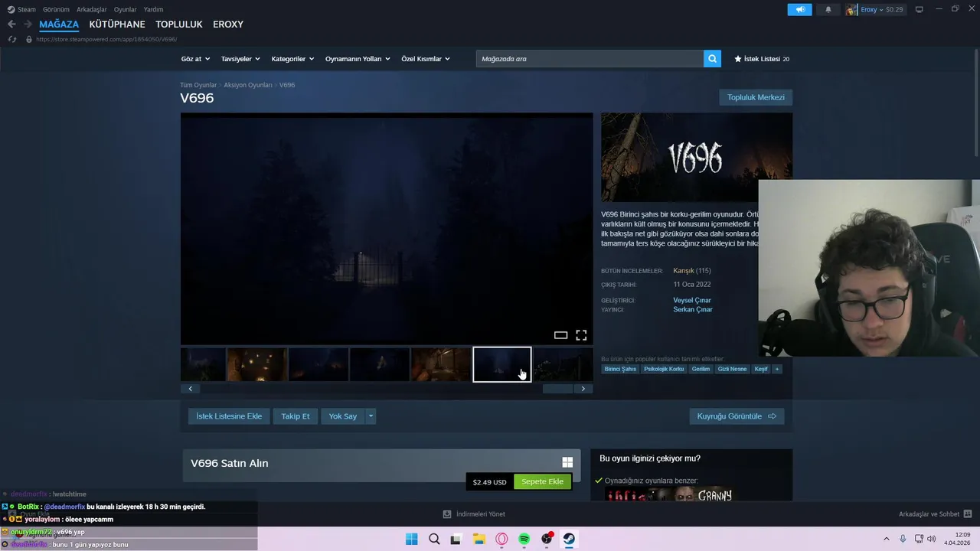Select the Psikolojik Korku tag

click(664, 369)
